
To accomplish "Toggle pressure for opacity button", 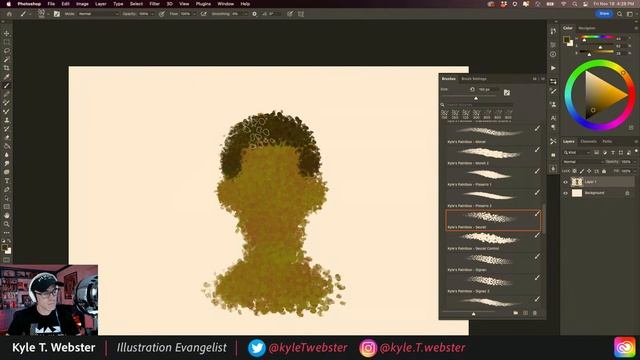I will point(162,14).
